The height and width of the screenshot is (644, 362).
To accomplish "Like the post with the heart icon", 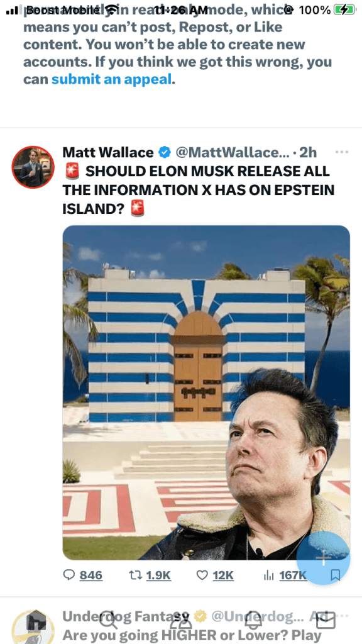I will point(202,575).
